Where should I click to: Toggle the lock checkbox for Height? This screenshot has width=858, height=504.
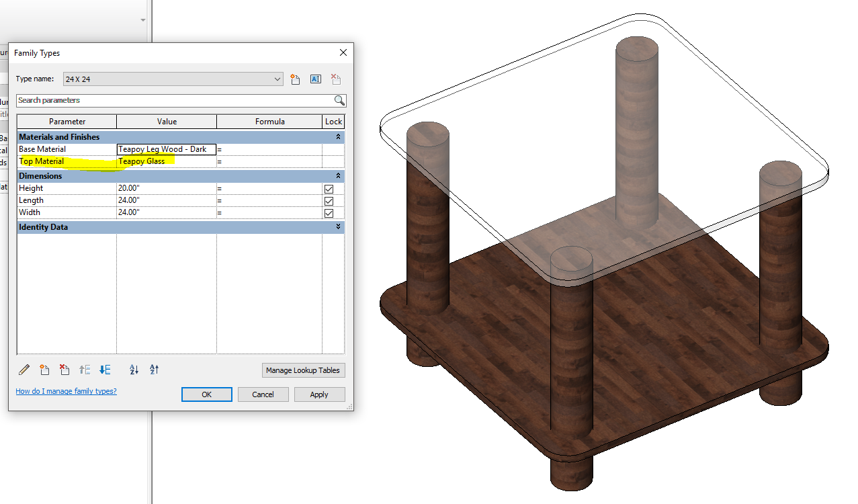pyautogui.click(x=329, y=188)
